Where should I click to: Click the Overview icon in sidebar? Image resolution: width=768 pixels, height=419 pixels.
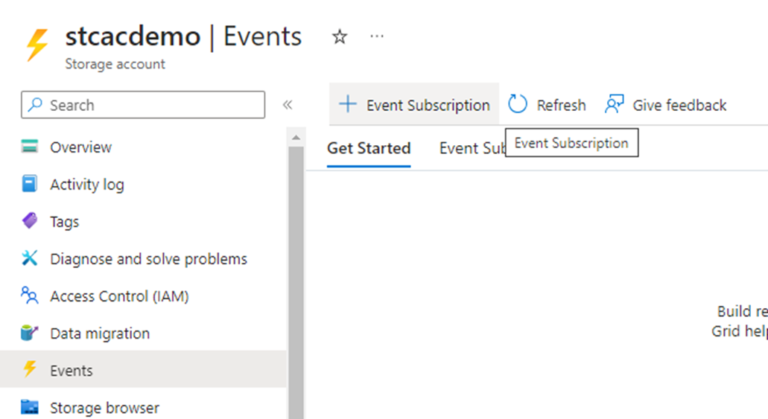coord(29,146)
